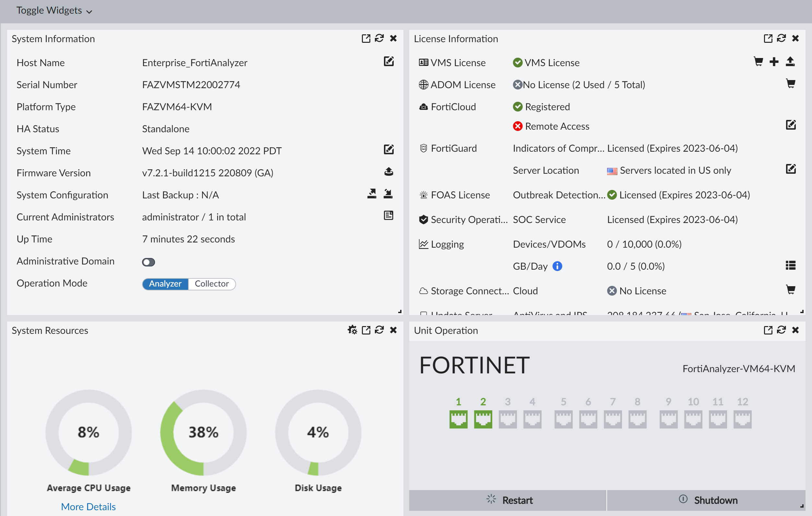The width and height of the screenshot is (812, 516).
Task: Click the VMS License add plus icon
Action: [x=774, y=62]
